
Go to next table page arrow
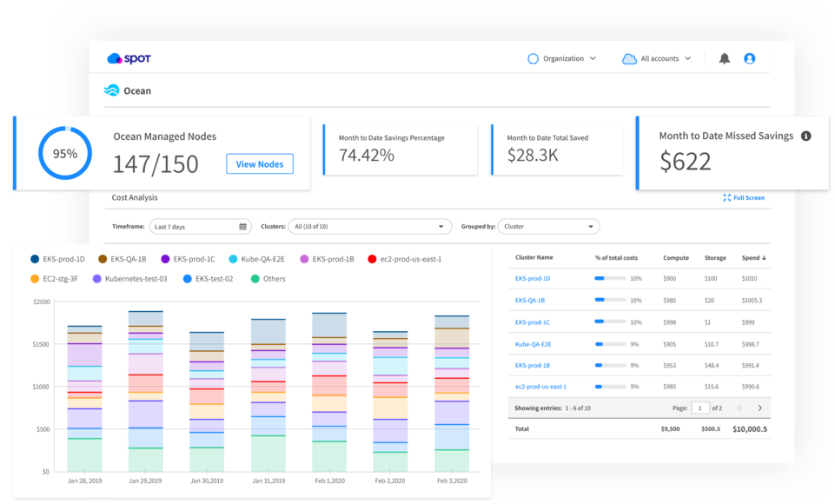(760, 408)
